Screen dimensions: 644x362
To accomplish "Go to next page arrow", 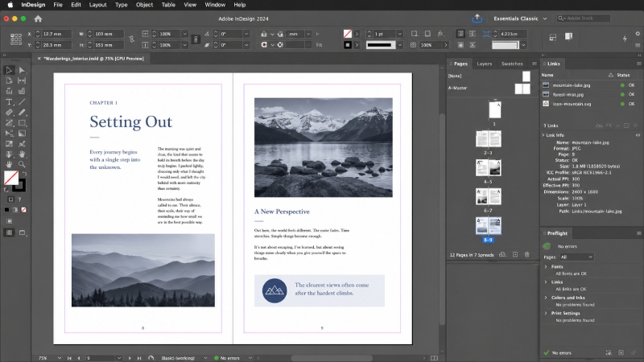I will pyautogui.click(x=130, y=358).
